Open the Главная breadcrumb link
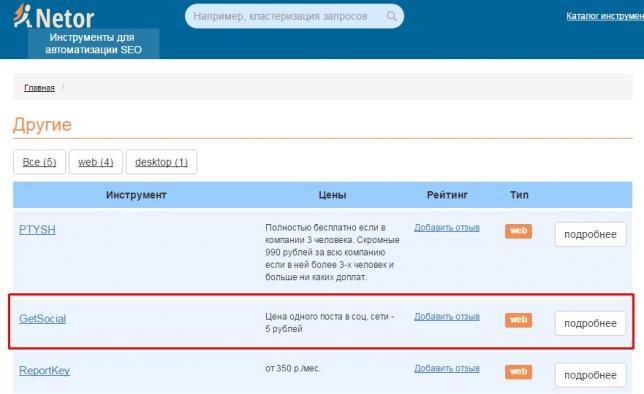This screenshot has width=644, height=394. coord(39,88)
